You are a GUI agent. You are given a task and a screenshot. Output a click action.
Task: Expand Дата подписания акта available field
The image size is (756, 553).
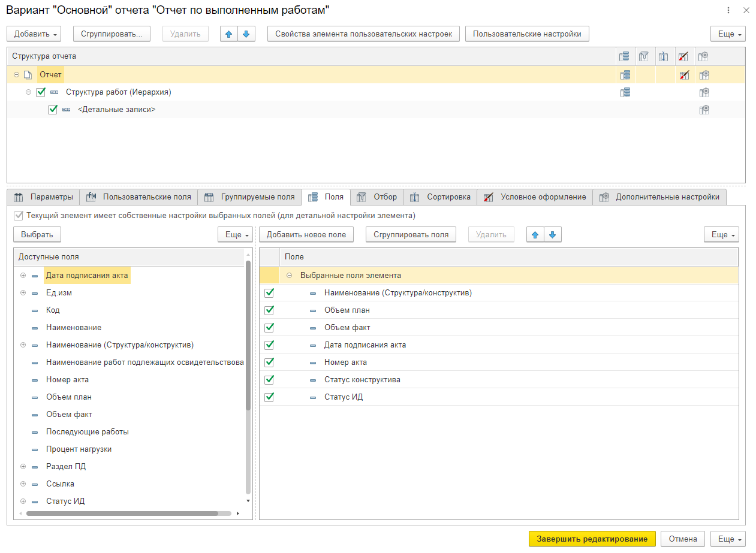tap(23, 276)
